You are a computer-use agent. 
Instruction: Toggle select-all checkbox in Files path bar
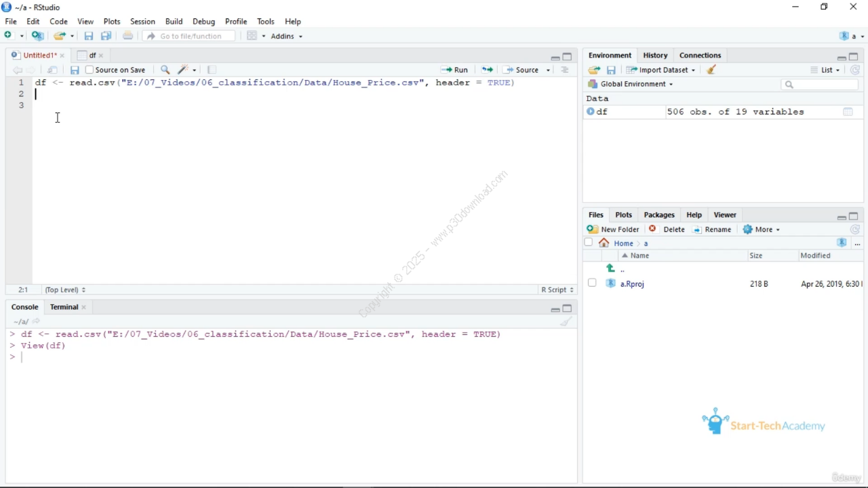(x=589, y=243)
